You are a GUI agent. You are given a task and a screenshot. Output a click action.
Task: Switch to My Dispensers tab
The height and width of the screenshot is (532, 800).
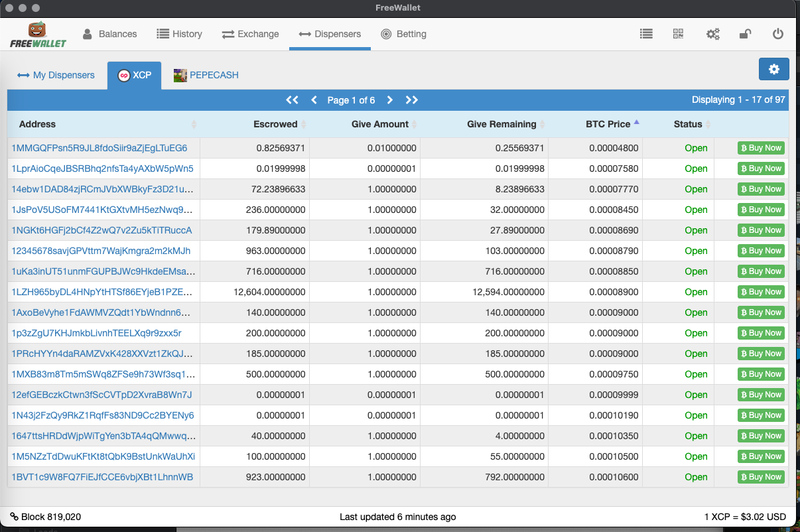tap(56, 75)
